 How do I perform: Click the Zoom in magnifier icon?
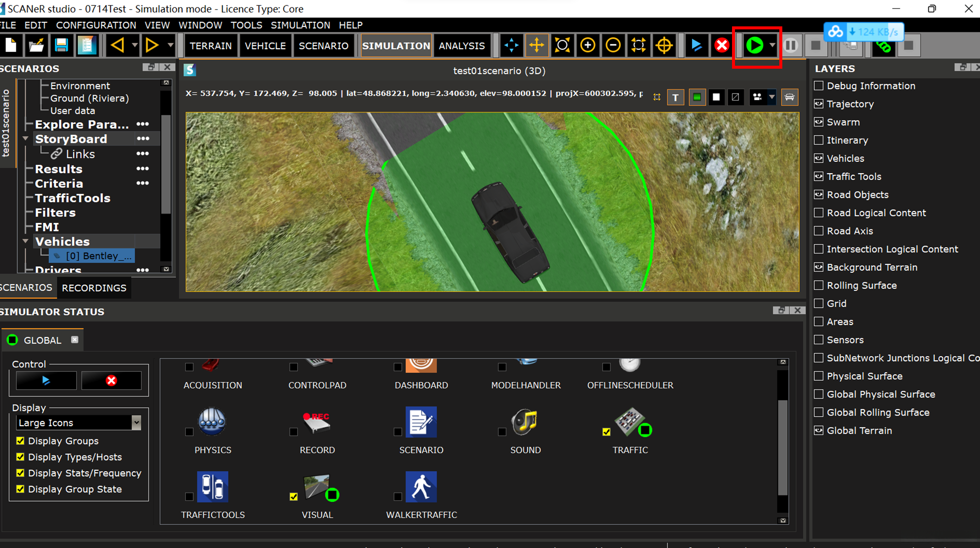588,46
